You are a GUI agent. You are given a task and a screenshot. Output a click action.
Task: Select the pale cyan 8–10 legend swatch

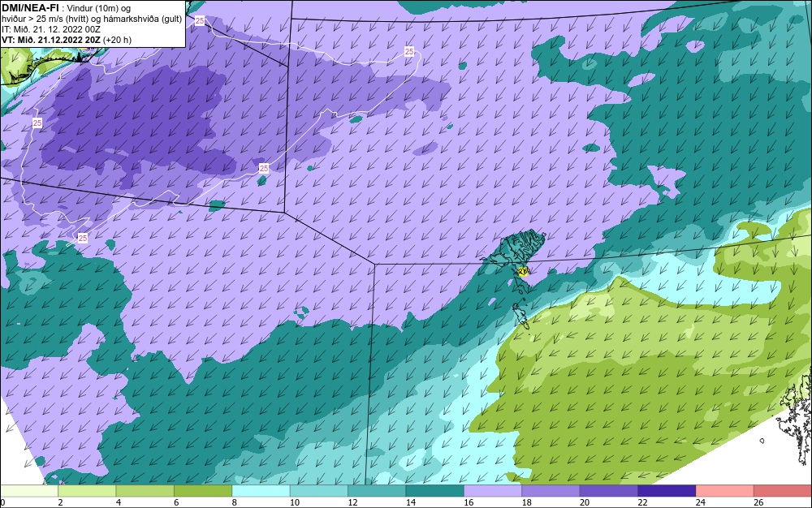tap(261, 491)
